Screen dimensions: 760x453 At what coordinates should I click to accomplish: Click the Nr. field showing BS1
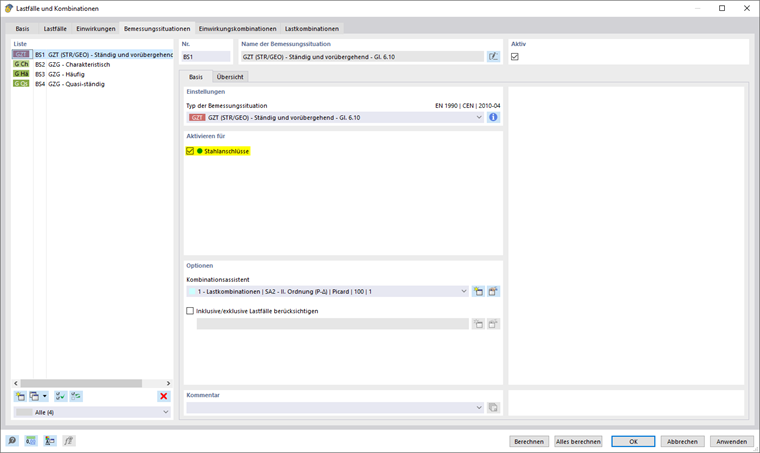[x=206, y=57]
